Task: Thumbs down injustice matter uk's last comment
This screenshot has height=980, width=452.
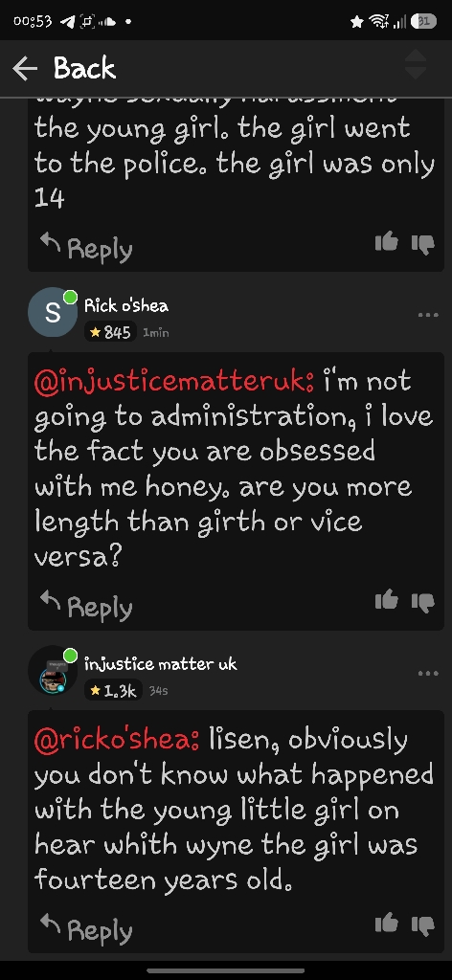Action: [x=423, y=925]
